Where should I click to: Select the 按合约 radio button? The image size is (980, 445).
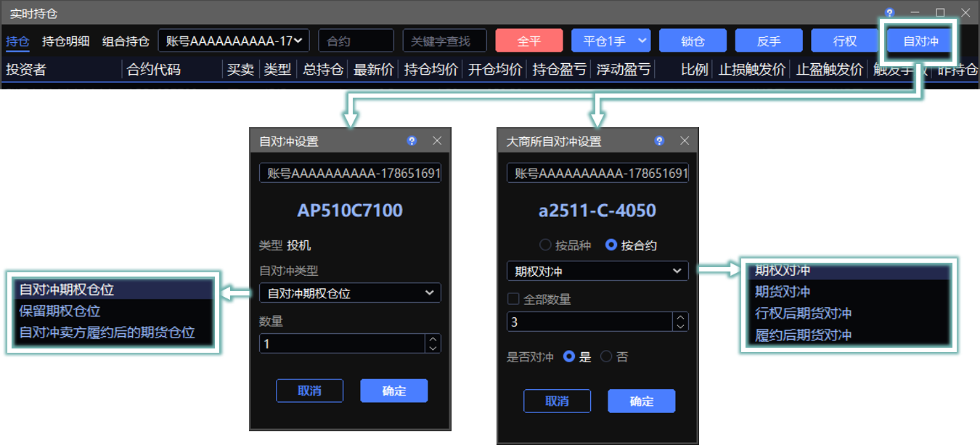point(631,245)
